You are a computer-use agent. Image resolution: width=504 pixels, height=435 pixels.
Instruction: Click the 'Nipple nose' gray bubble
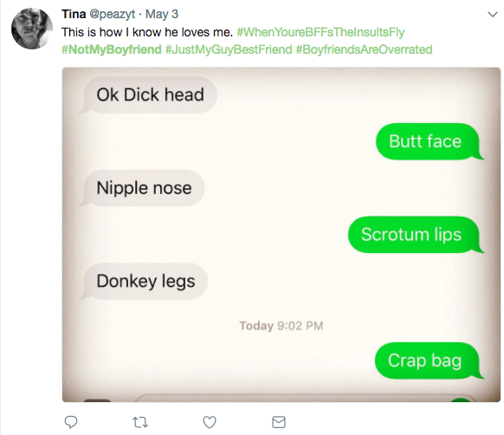(142, 188)
